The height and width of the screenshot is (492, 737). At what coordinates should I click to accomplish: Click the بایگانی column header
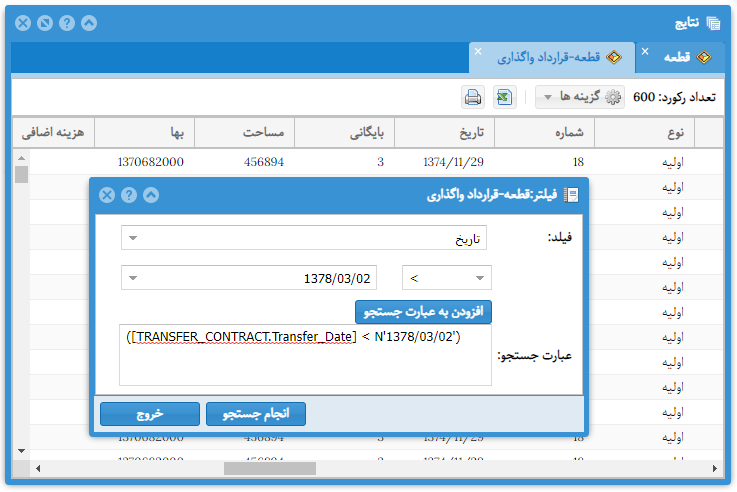(x=344, y=133)
